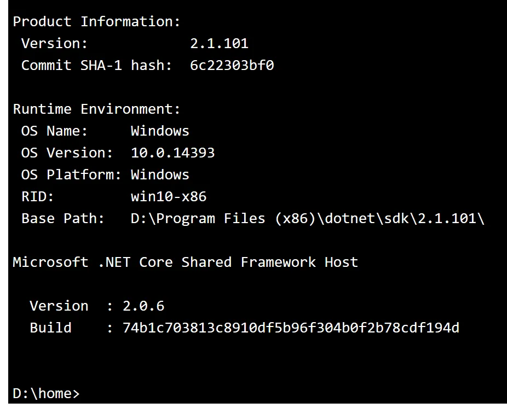Click the Windows value beside OS Platform
The height and width of the screenshot is (420, 507).
tap(160, 175)
